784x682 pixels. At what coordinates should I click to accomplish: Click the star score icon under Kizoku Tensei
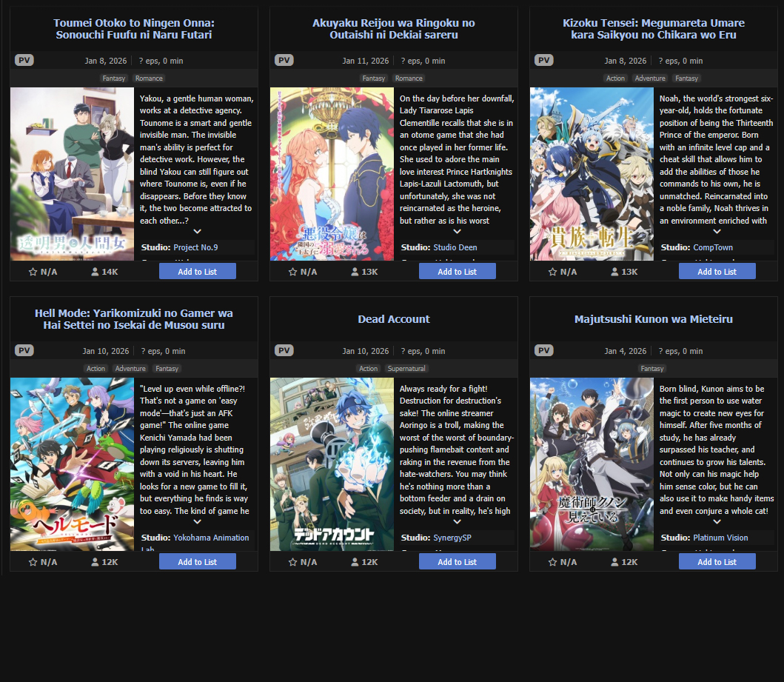click(x=552, y=272)
